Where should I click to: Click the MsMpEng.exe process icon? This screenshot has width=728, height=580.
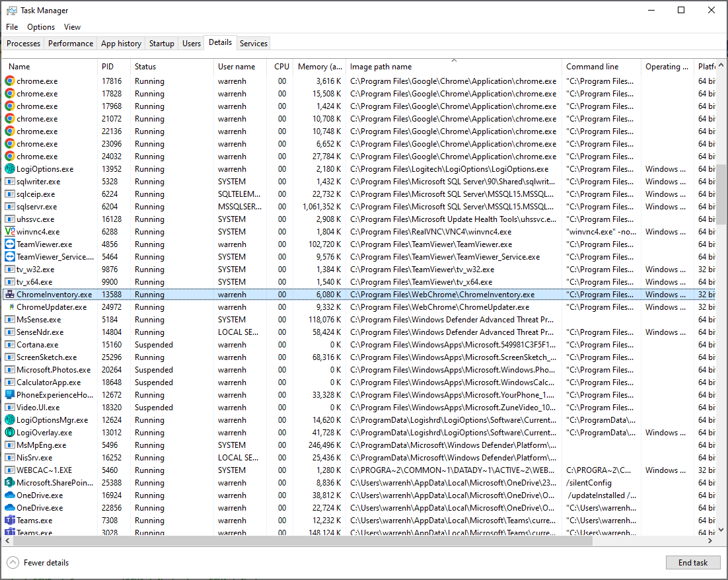pos(10,445)
